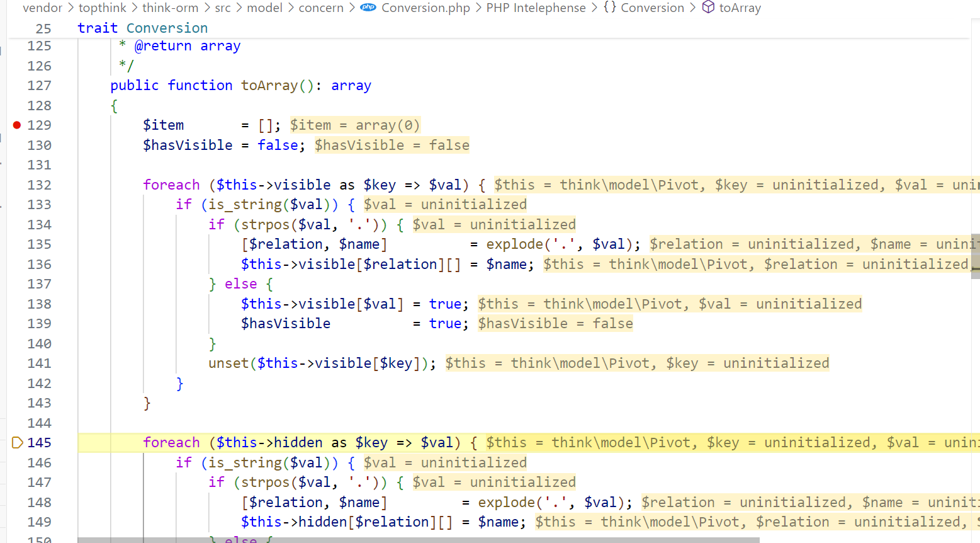The width and height of the screenshot is (980, 543).
Task: Click explode call on line 135
Action: 515,244
